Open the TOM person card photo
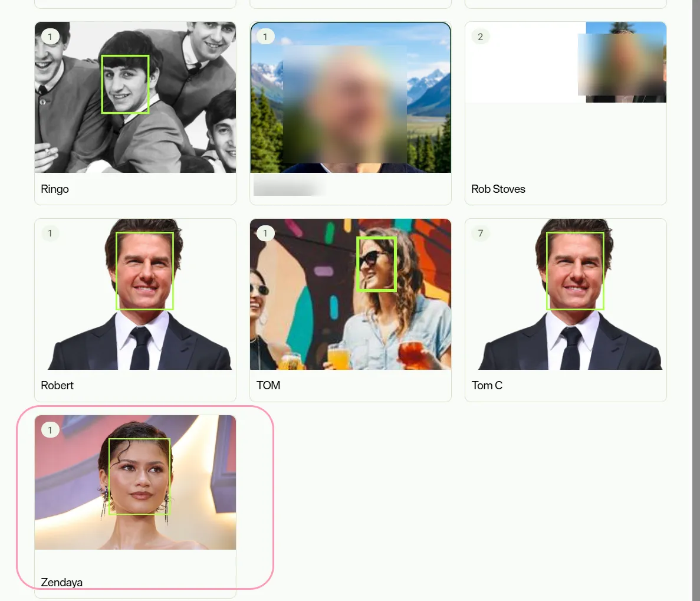This screenshot has width=700, height=601. click(350, 294)
